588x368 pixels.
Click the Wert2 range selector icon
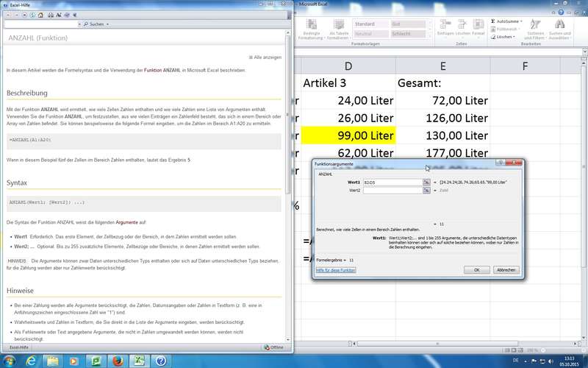coord(426,190)
